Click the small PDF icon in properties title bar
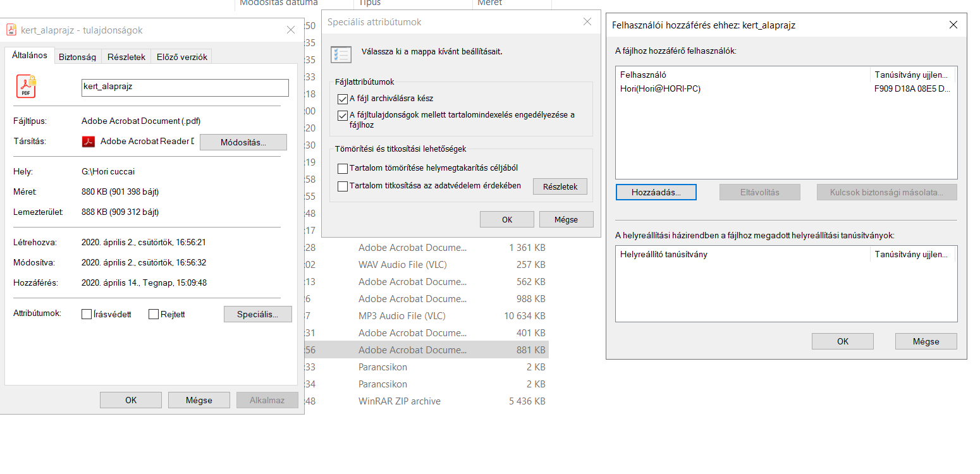The image size is (980, 474). pyautogui.click(x=11, y=30)
